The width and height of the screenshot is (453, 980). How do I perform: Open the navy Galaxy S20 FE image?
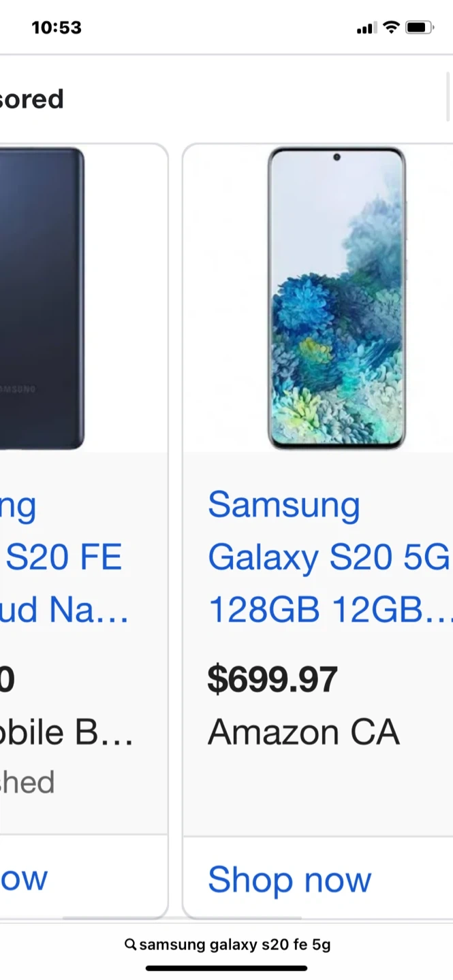click(x=42, y=298)
